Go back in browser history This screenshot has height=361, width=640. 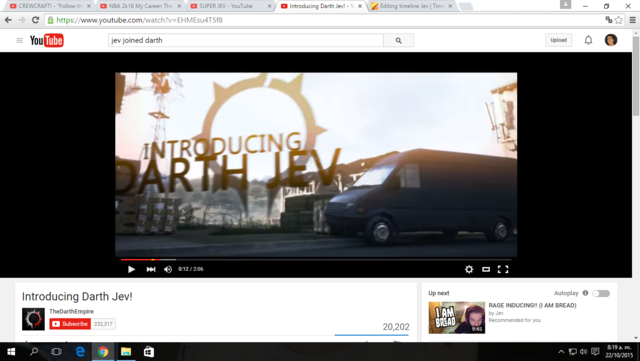(8, 20)
